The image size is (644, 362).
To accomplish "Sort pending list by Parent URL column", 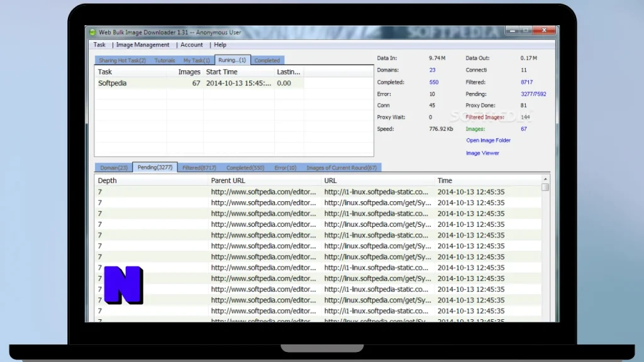I will (x=265, y=180).
